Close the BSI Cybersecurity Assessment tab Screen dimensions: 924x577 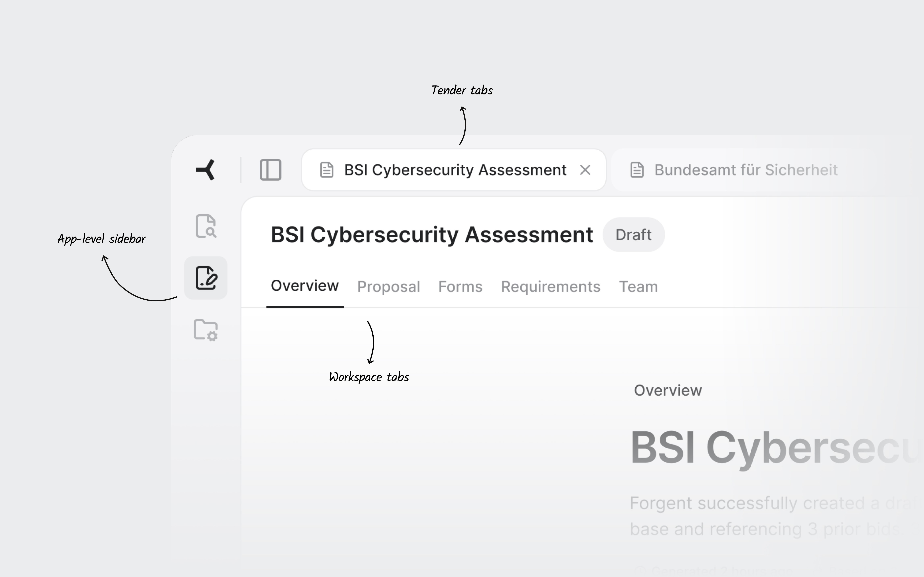[x=585, y=170]
